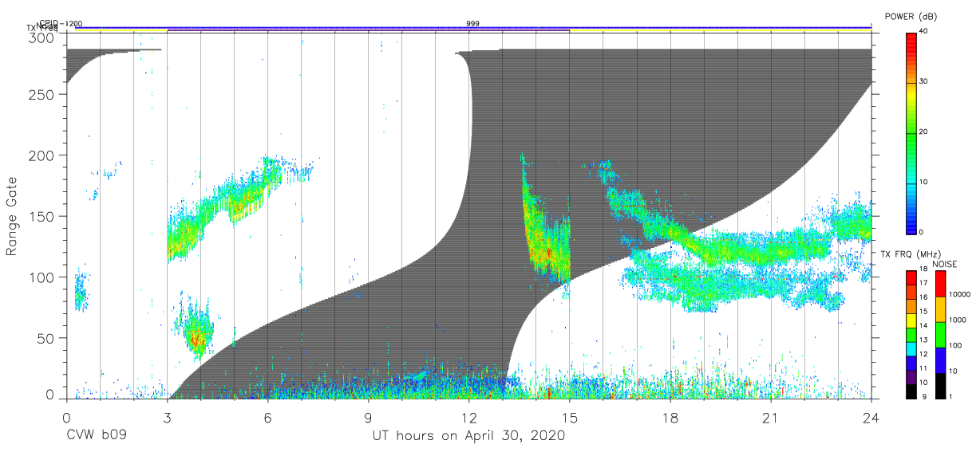
Task: Click the '0' label on POWER scale
Action: pos(923,232)
